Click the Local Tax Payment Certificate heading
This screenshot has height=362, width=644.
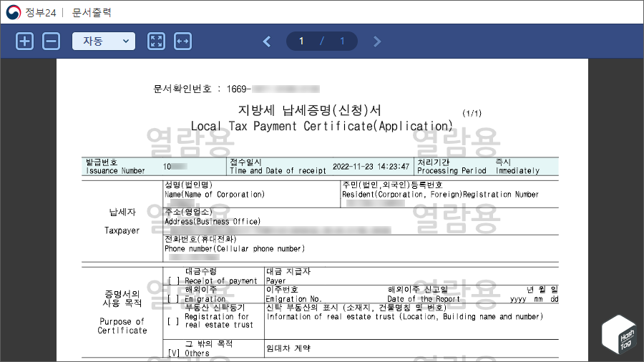[x=321, y=126]
